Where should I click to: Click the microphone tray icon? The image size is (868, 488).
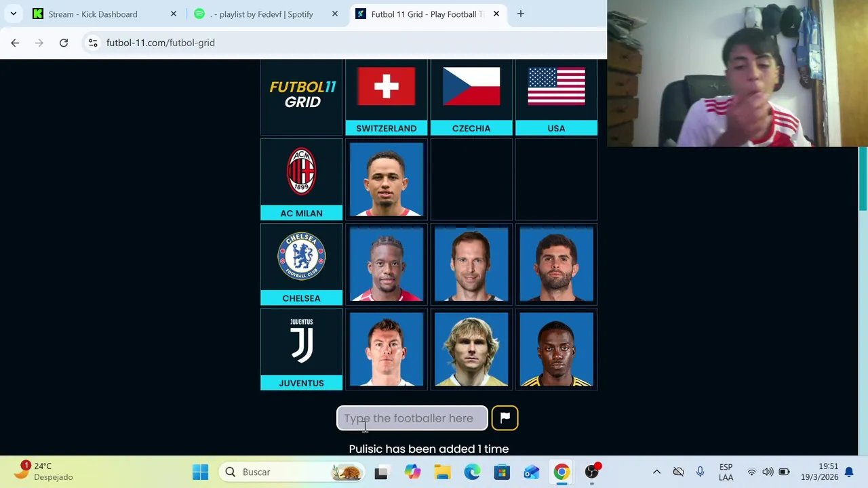coord(700,472)
